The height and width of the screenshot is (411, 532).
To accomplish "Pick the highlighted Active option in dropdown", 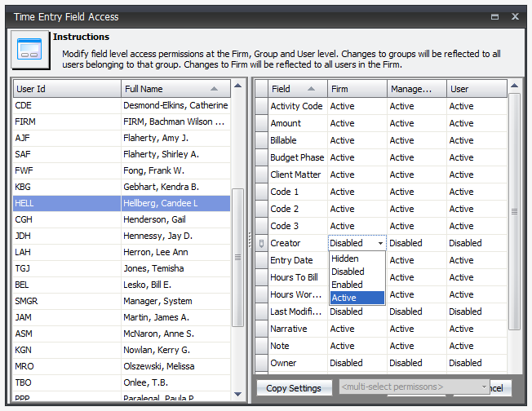I will pos(344,298).
